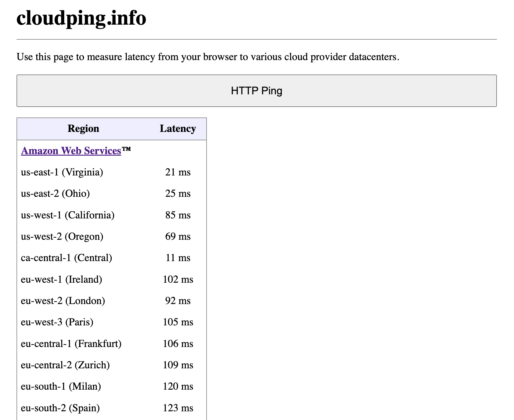Viewport: 514px width, 420px height.
Task: Click the 120 ms latency value
Action: 178,386
